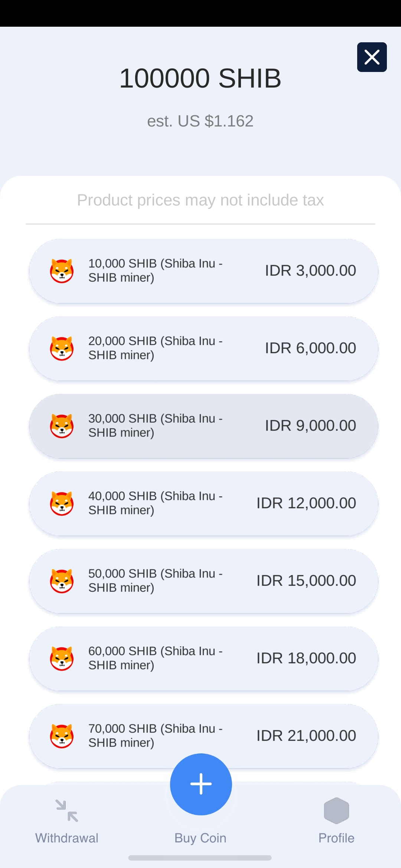Open the Withdrawal arrows icon
Image resolution: width=401 pixels, height=868 pixels.
tap(67, 811)
